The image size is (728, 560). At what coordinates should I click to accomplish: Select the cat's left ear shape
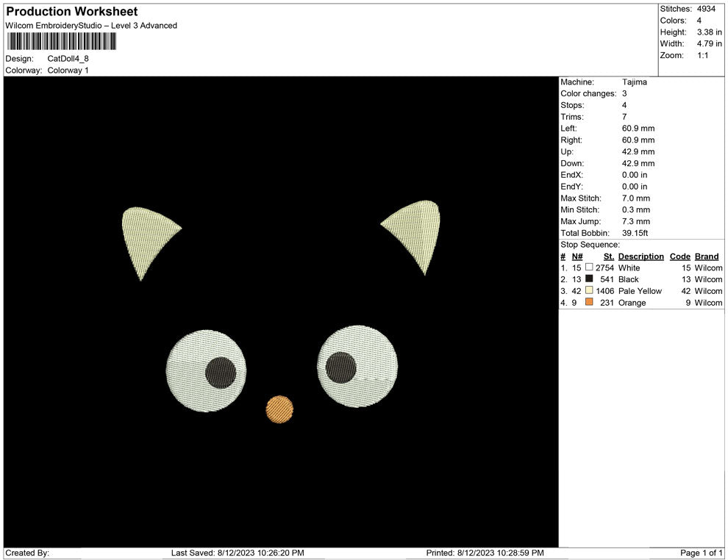[x=146, y=237]
